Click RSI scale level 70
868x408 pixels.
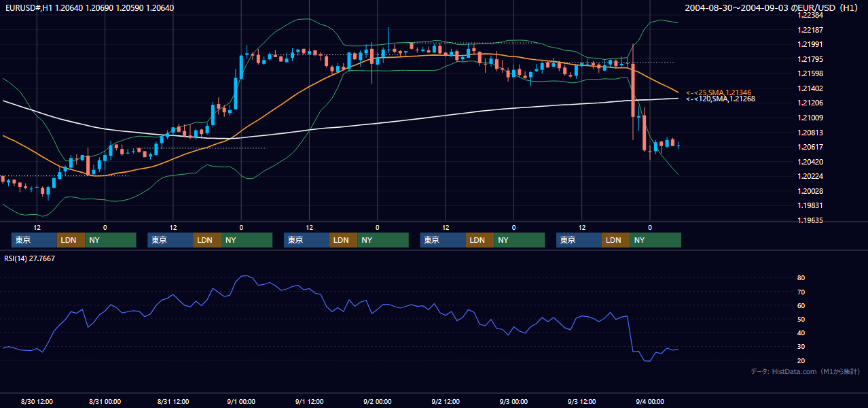click(x=801, y=292)
